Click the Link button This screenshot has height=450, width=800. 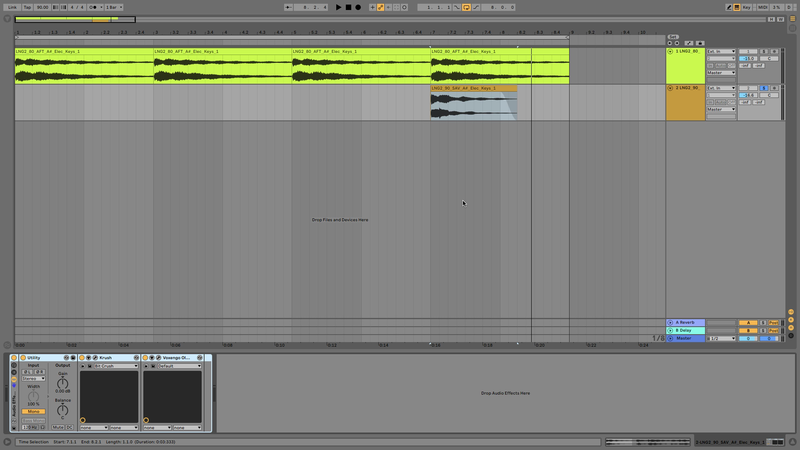coord(12,7)
